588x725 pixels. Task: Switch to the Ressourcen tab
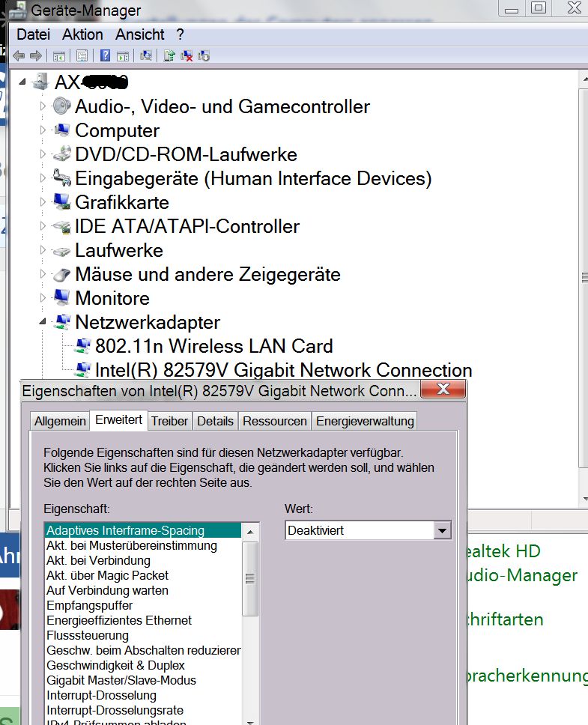[275, 421]
